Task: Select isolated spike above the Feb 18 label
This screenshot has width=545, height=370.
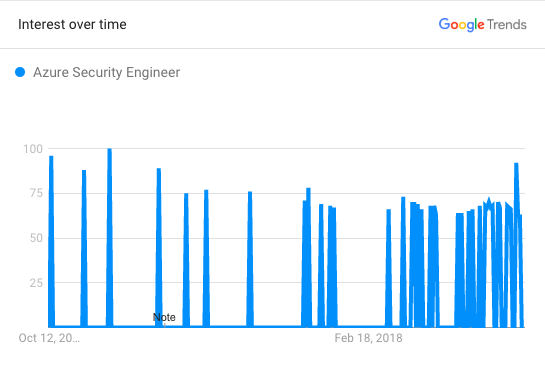Action: (389, 268)
